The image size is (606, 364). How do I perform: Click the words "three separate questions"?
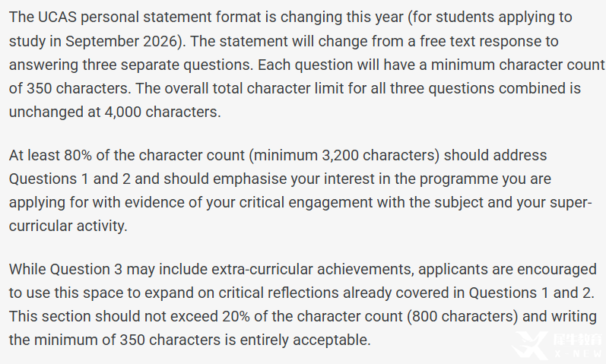tap(167, 65)
